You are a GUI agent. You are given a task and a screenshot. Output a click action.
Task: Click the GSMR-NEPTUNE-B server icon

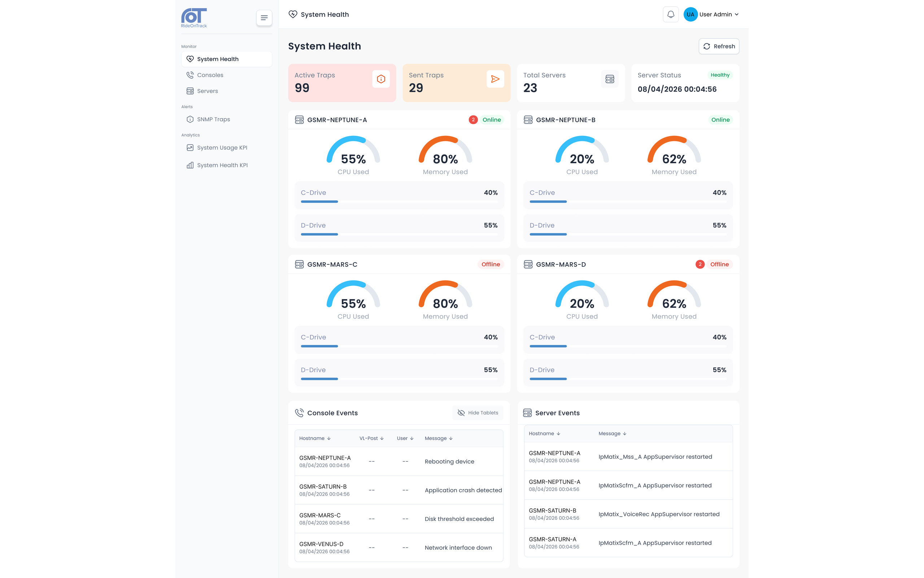tap(528, 120)
